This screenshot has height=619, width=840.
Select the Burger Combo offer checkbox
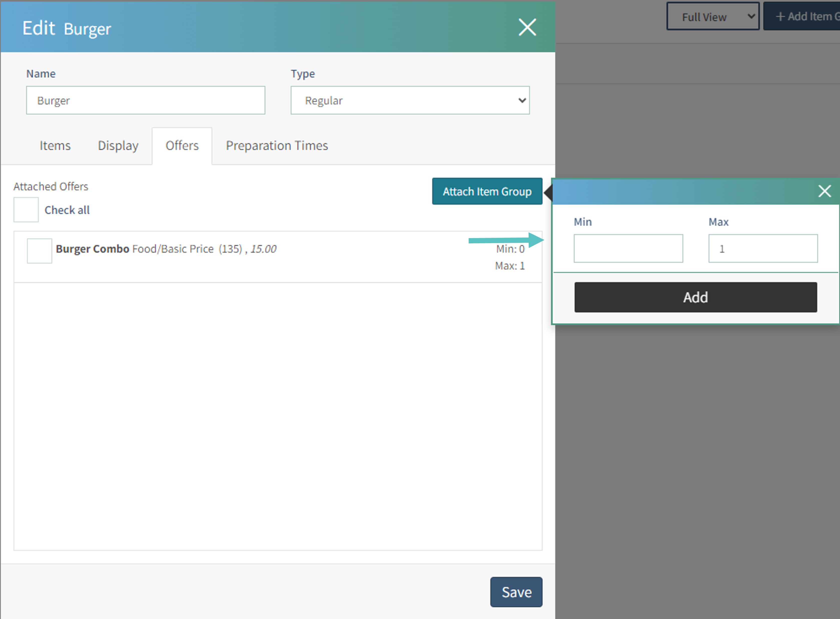39,251
